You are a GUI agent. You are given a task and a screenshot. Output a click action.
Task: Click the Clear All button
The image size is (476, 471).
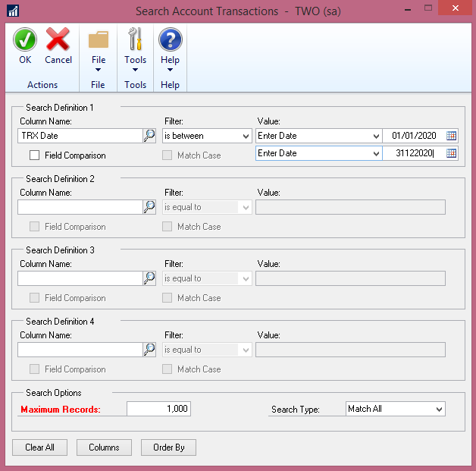click(x=39, y=447)
